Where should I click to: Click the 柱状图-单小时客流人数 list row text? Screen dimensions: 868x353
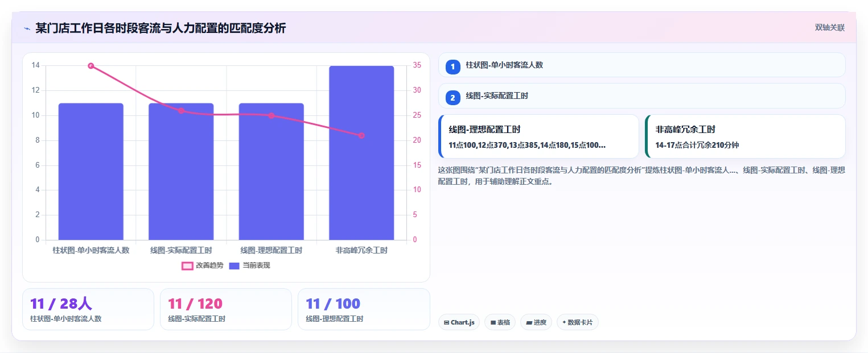tap(504, 65)
